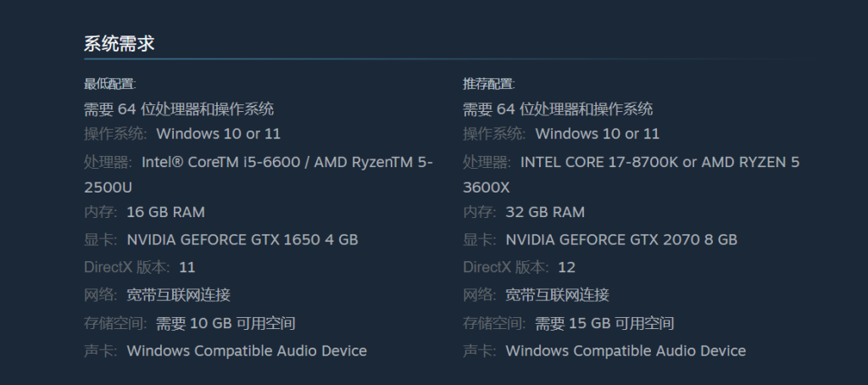Click 需要 10 GB 可用空间 storage entry
The height and width of the screenshot is (385, 868).
225,323
